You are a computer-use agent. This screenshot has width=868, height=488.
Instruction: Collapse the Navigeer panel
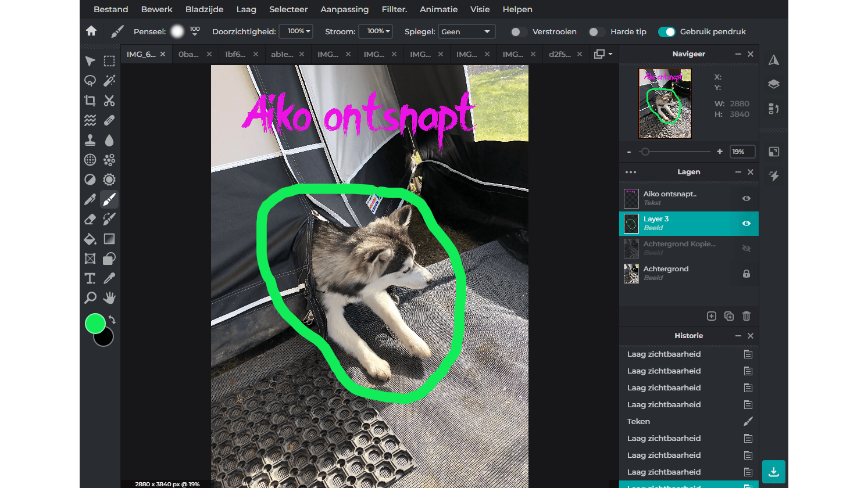(x=738, y=54)
